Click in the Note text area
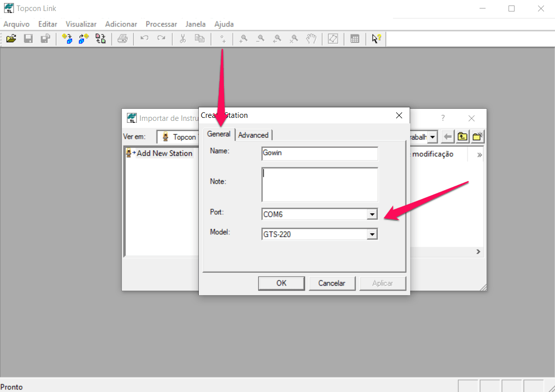The image size is (555, 392). click(x=320, y=185)
